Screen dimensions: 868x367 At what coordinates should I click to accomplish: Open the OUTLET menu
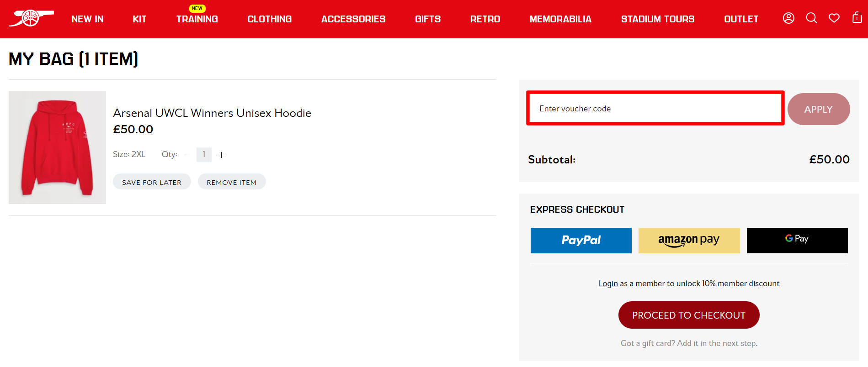[x=741, y=19]
